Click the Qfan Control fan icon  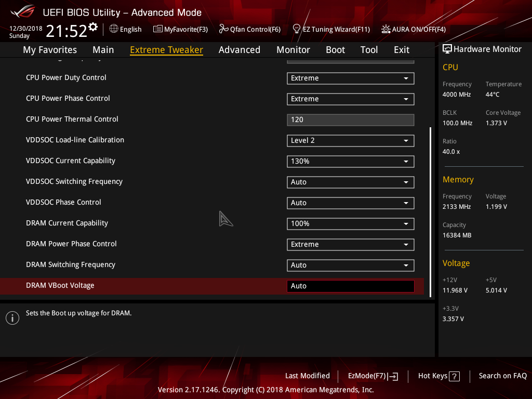pos(223,29)
